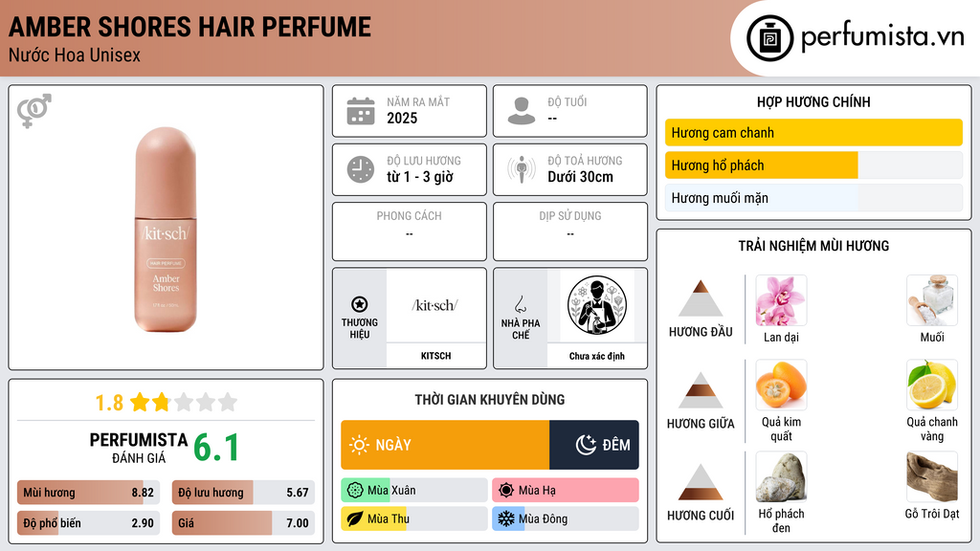Image resolution: width=980 pixels, height=551 pixels.
Task: Click the Muối salt jar image
Action: (932, 300)
